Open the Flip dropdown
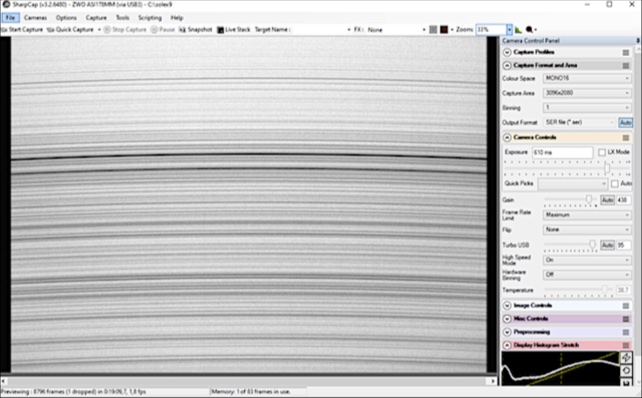642x398 pixels. [587, 230]
